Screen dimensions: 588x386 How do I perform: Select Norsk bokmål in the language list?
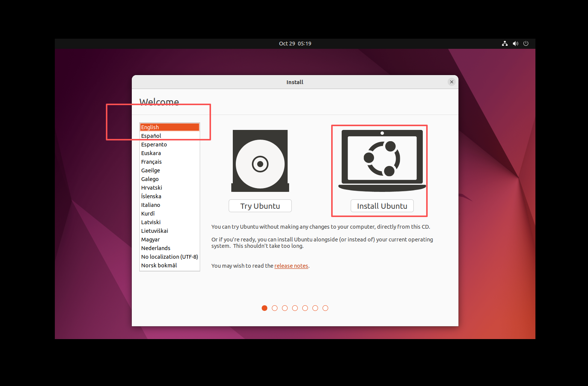pyautogui.click(x=170, y=265)
